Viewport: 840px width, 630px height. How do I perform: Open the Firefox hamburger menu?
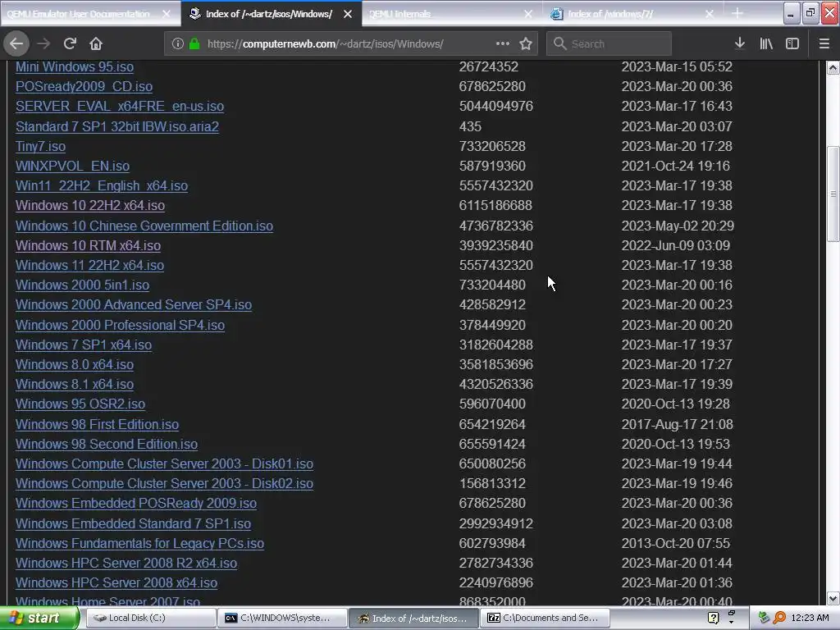(824, 43)
